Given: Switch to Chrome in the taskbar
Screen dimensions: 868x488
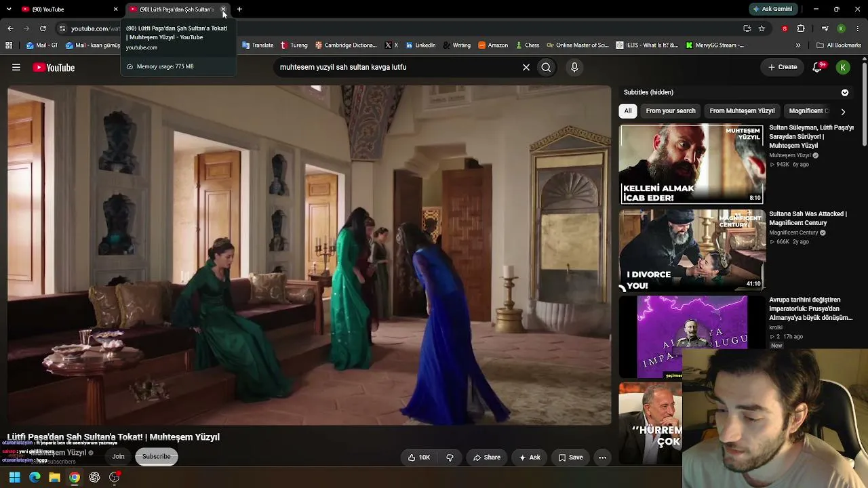Looking at the screenshot, I should 75,477.
